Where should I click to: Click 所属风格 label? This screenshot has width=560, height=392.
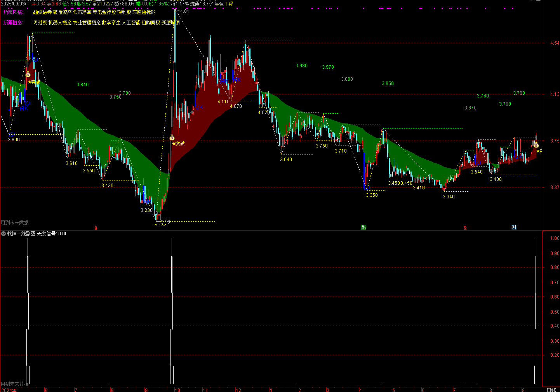13,12
